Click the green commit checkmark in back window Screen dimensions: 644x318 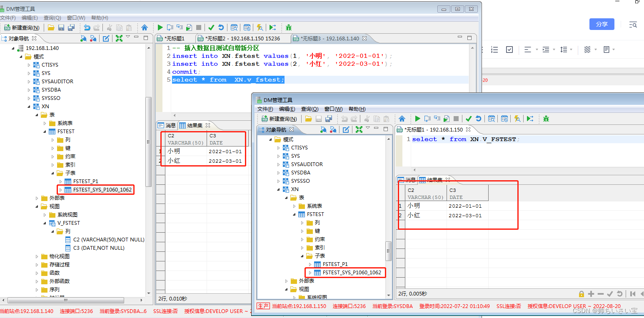click(211, 28)
